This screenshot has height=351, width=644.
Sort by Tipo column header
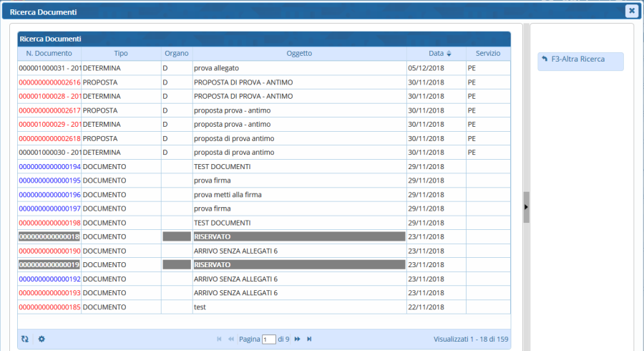(121, 54)
